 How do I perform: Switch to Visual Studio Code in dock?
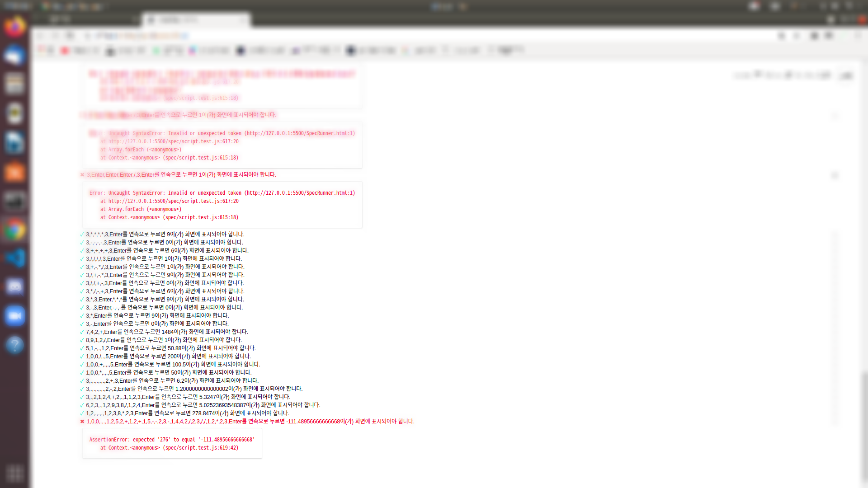pyautogui.click(x=14, y=258)
